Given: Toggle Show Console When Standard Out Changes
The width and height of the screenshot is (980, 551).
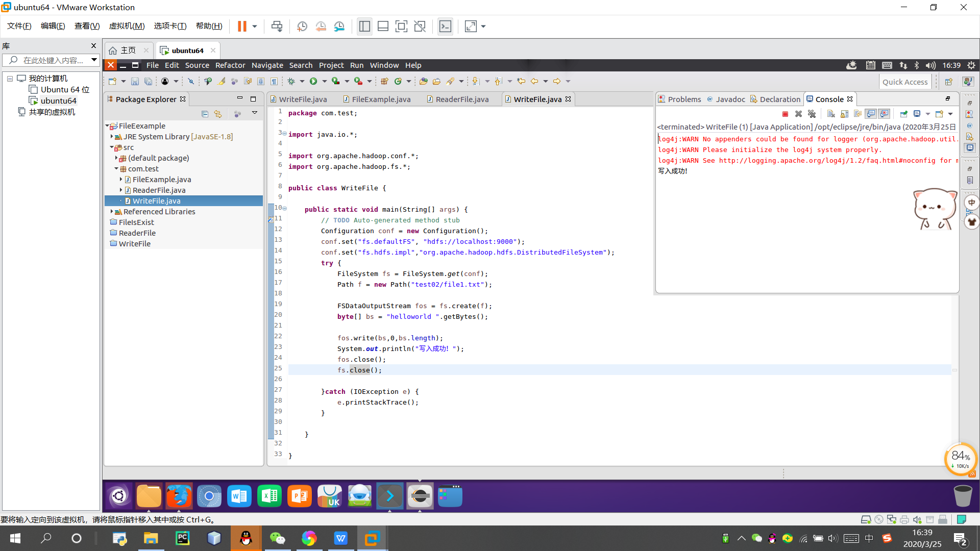Looking at the screenshot, I should tap(871, 114).
